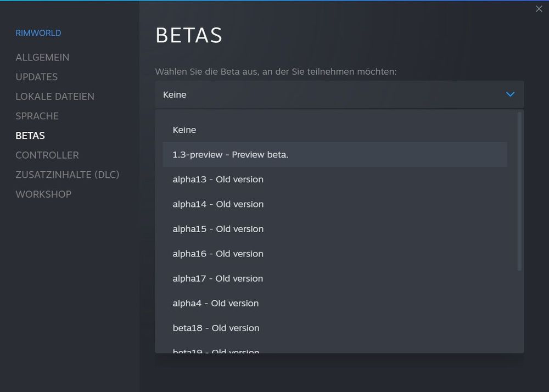The height and width of the screenshot is (392, 549).
Task: Open ZUSATZINHALTE (DLC) section
Action: (67, 175)
